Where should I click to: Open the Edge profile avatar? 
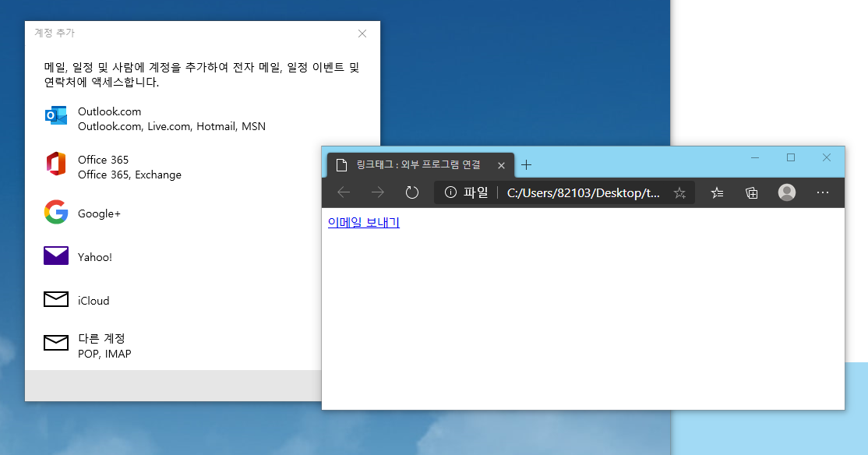click(x=787, y=192)
